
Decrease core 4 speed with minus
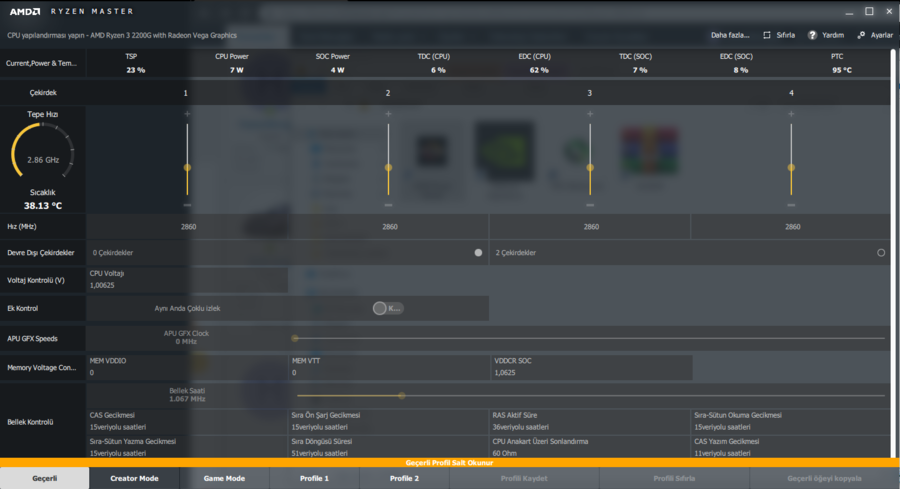(791, 205)
